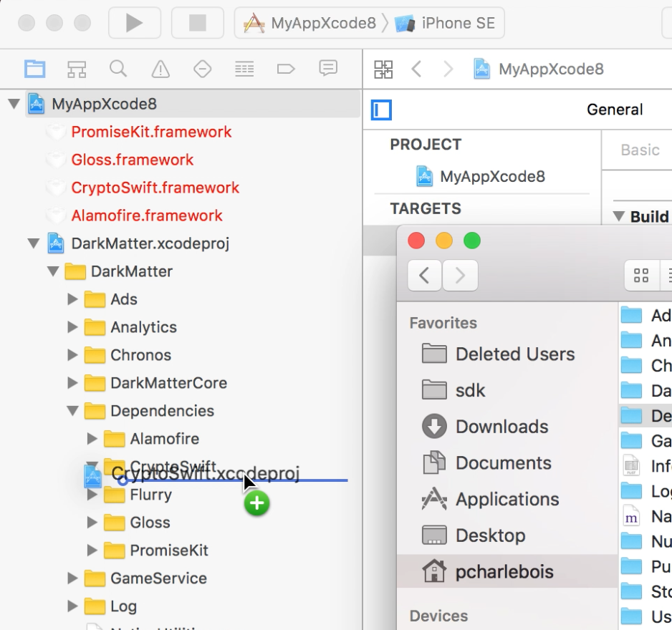Open the Report navigator speech bubble
672x630 pixels.
point(327,68)
